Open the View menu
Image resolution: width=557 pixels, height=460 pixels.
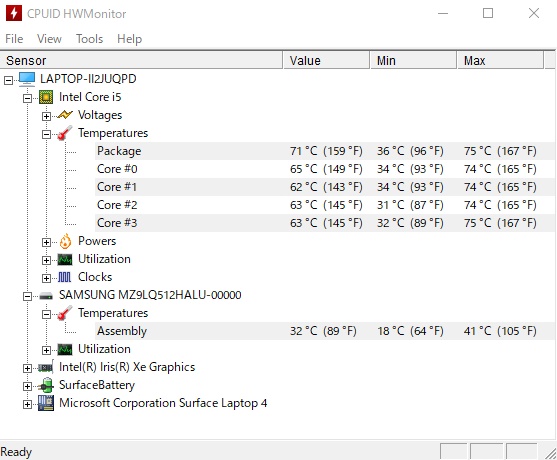pos(49,38)
